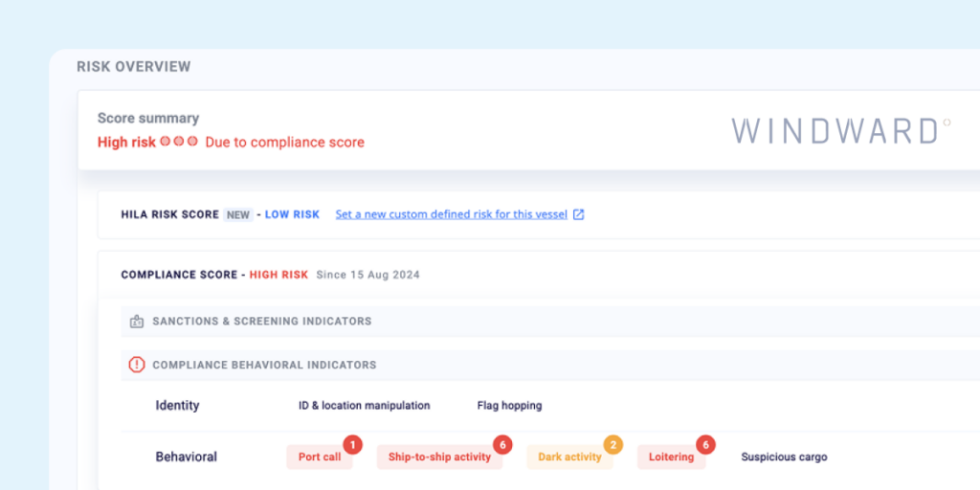Image resolution: width=980 pixels, height=490 pixels.
Task: Click the RISK OVERVIEW heading
Action: point(134,67)
